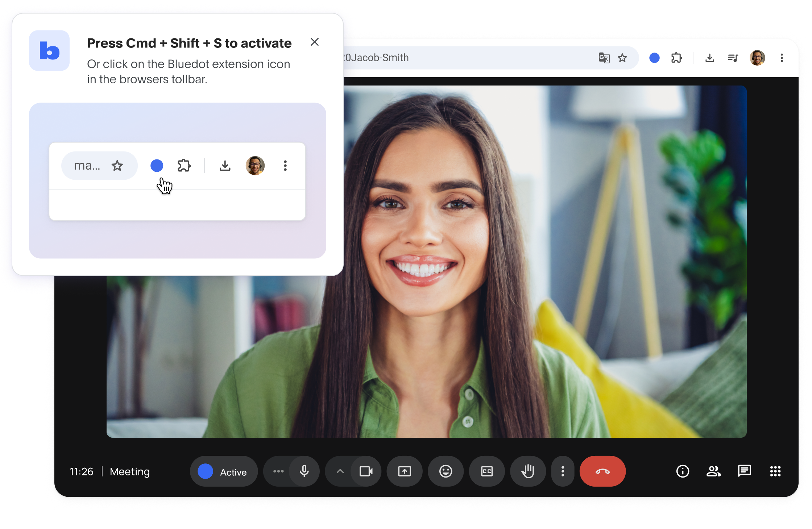
Task: Open the emoji reactions button
Action: pyautogui.click(x=446, y=471)
